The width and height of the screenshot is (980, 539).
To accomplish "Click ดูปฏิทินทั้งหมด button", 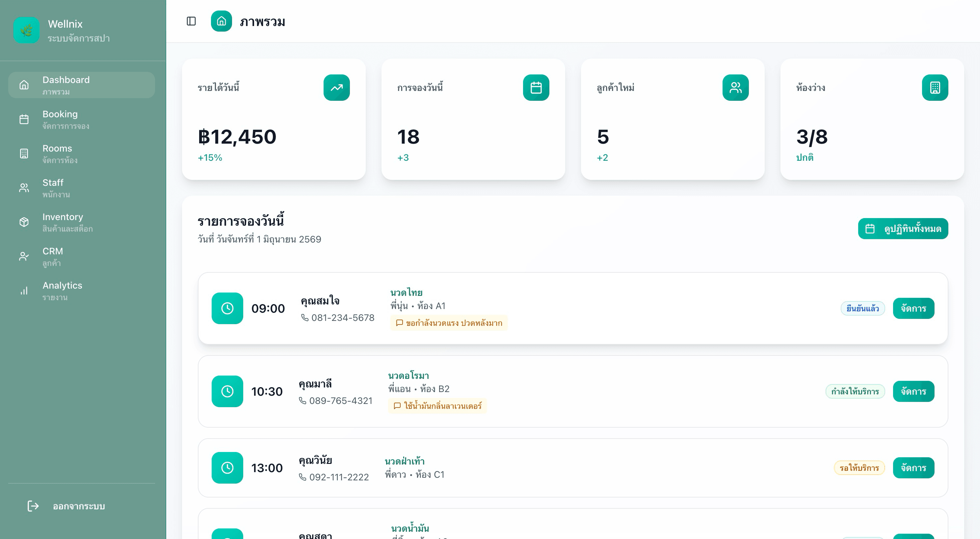I will coord(903,229).
